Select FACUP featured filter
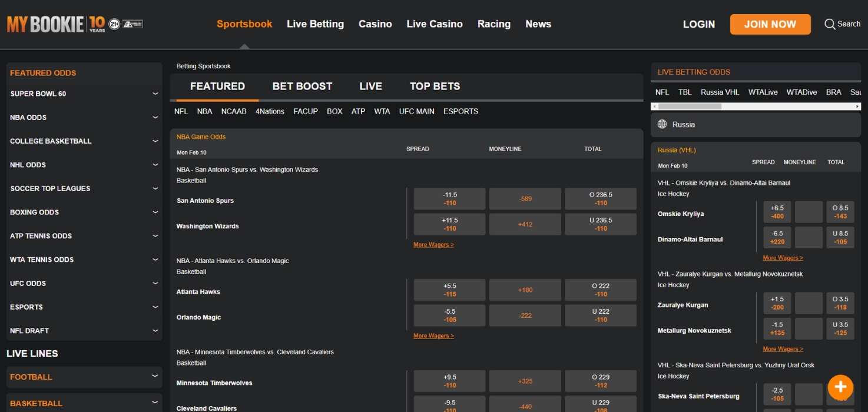Image resolution: width=868 pixels, height=412 pixels. tap(306, 111)
